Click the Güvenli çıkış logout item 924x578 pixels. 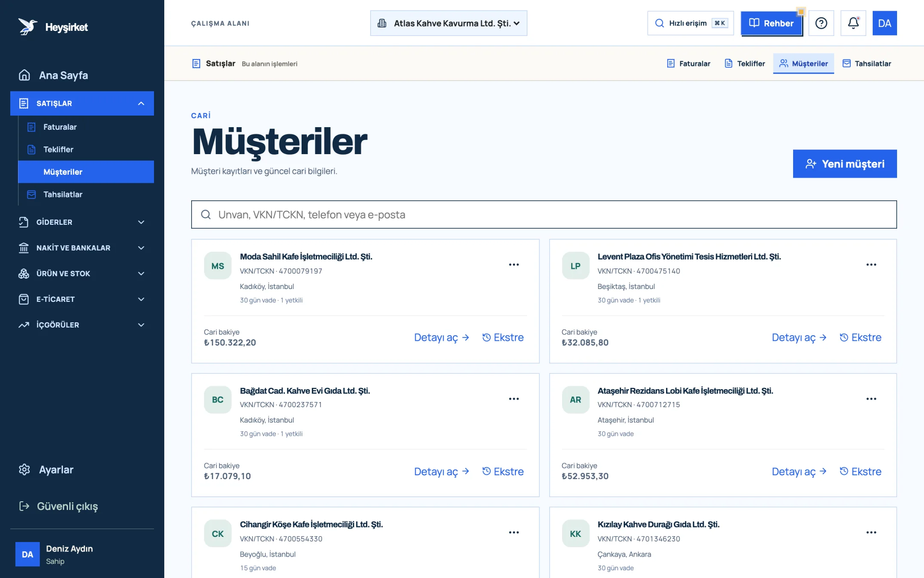[x=58, y=506]
